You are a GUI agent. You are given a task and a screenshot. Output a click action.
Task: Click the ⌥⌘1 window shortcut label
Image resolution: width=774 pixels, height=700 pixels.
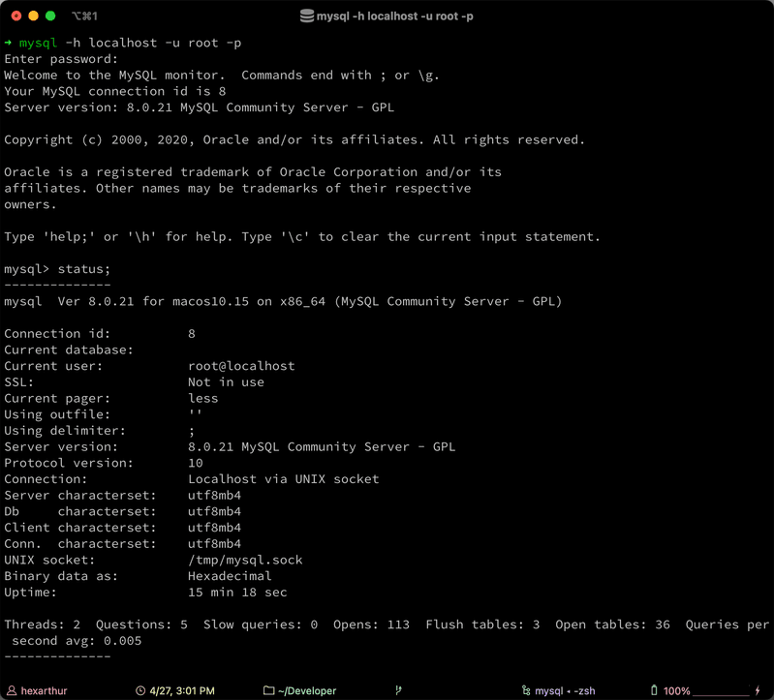pos(84,16)
